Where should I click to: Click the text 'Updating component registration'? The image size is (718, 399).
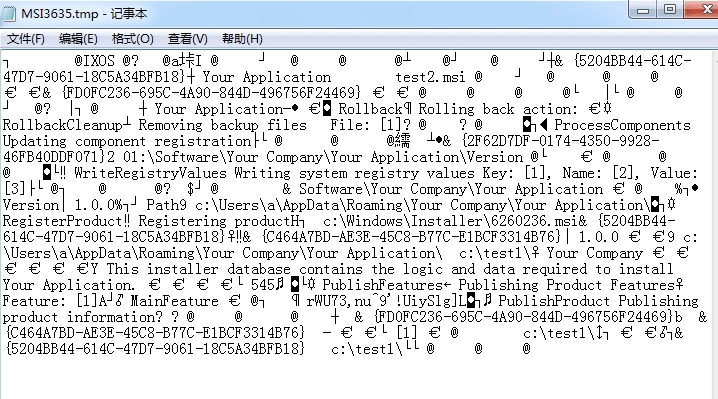click(x=127, y=141)
